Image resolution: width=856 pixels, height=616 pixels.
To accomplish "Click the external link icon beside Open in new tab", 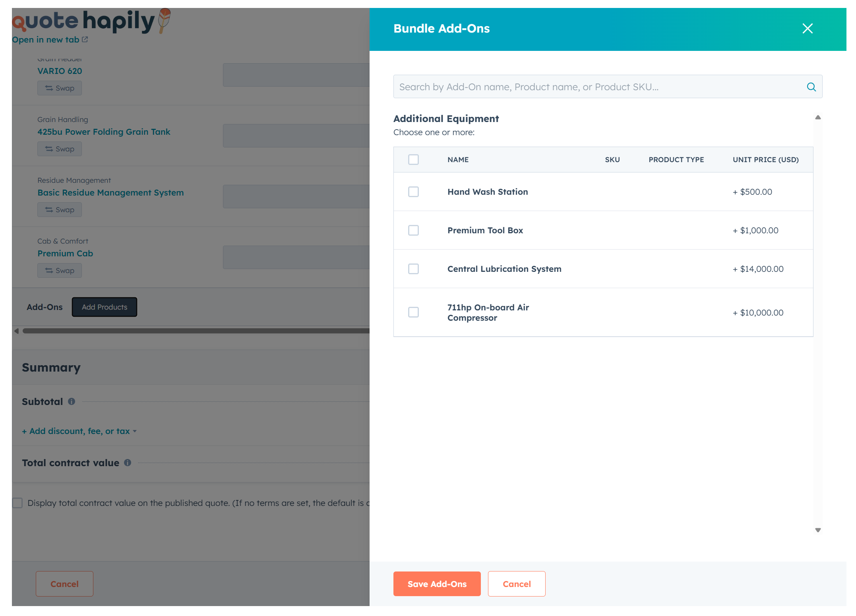I will coord(84,39).
